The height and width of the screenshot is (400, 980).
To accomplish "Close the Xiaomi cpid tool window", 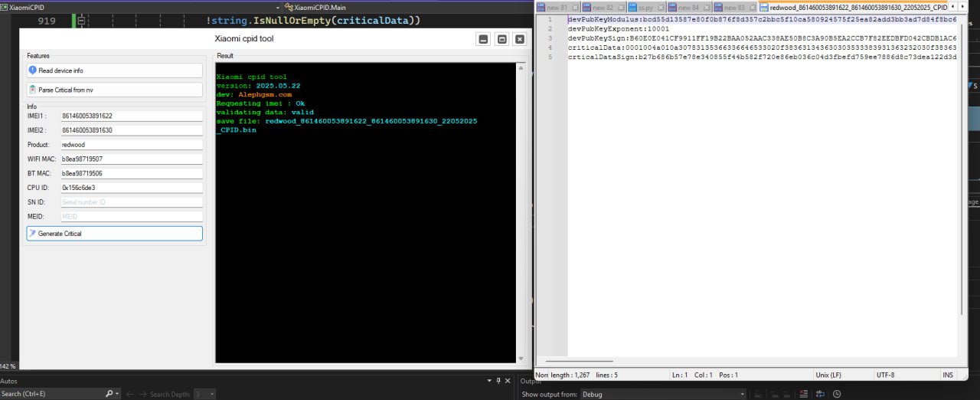I will click(x=520, y=39).
